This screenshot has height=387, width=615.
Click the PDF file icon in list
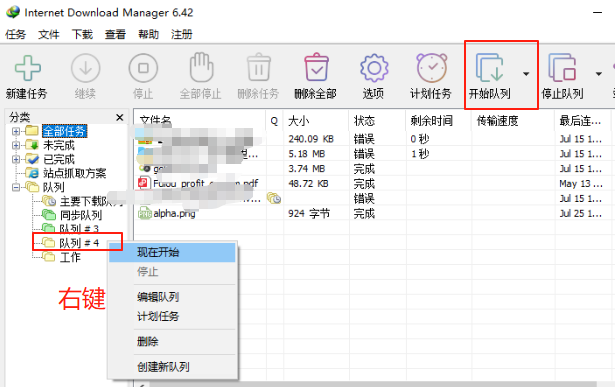144,183
